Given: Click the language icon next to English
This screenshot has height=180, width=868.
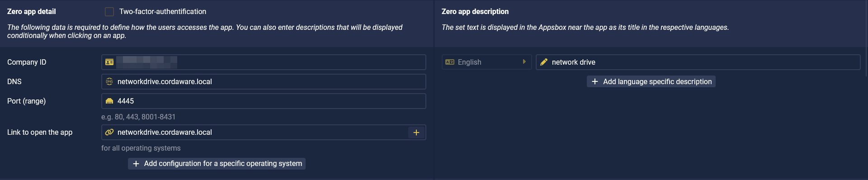Looking at the screenshot, I should coord(450,62).
